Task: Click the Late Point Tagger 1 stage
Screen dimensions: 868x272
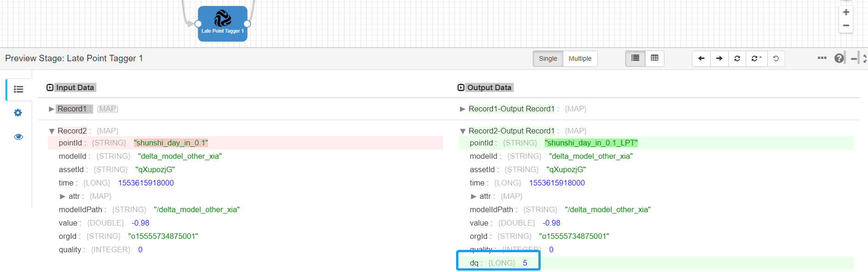Action: (x=223, y=23)
